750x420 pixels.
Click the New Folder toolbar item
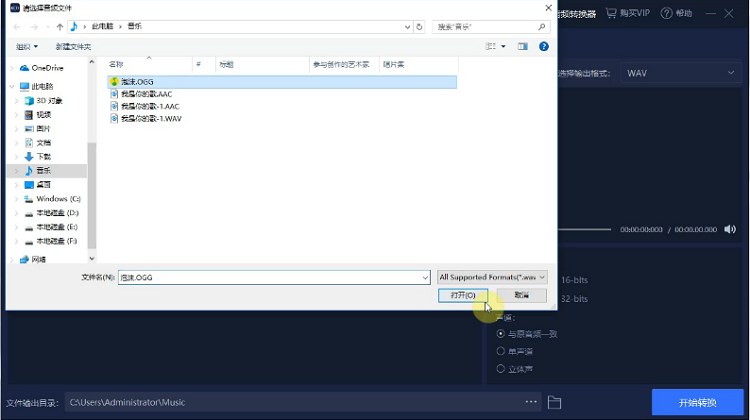(73, 46)
